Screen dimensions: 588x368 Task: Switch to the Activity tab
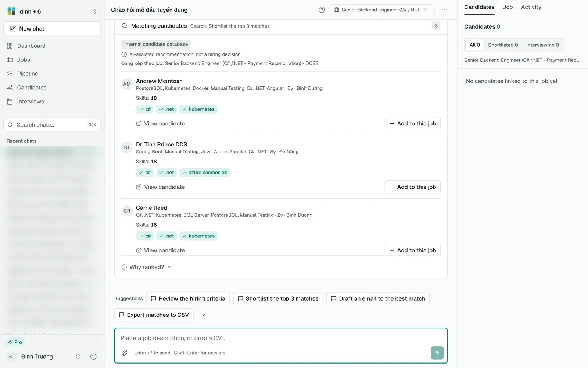click(531, 7)
